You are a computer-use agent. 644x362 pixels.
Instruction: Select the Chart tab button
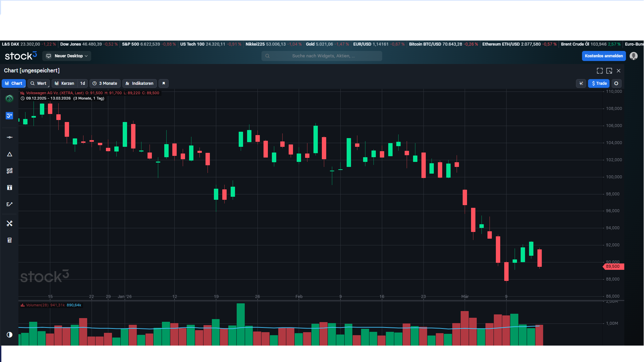(14, 83)
